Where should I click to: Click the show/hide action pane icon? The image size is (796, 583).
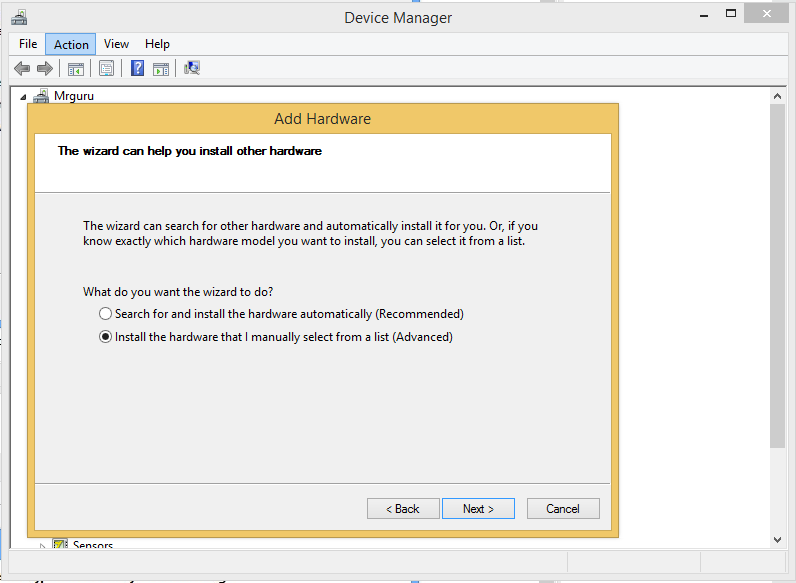[x=161, y=69]
